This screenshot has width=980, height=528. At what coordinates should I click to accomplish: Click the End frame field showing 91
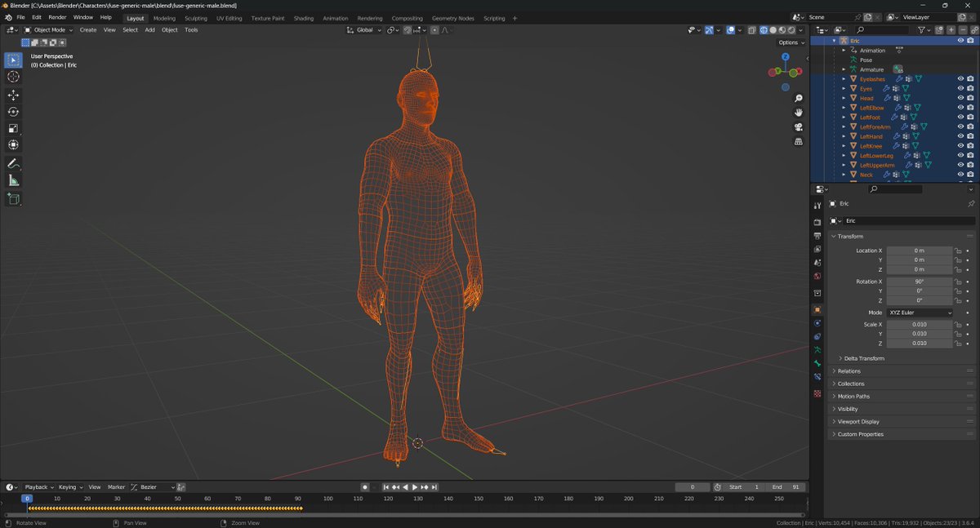pos(786,487)
